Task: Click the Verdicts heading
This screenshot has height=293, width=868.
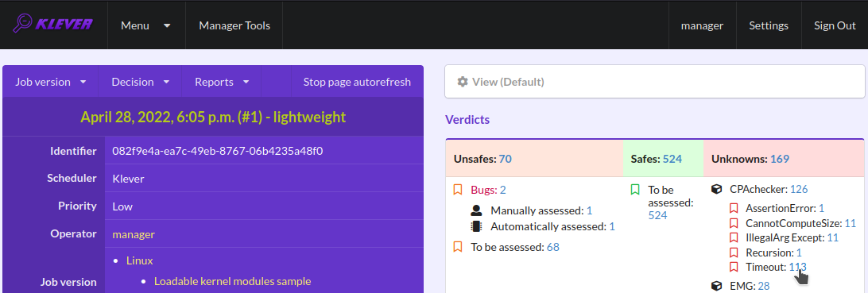Action: (467, 119)
